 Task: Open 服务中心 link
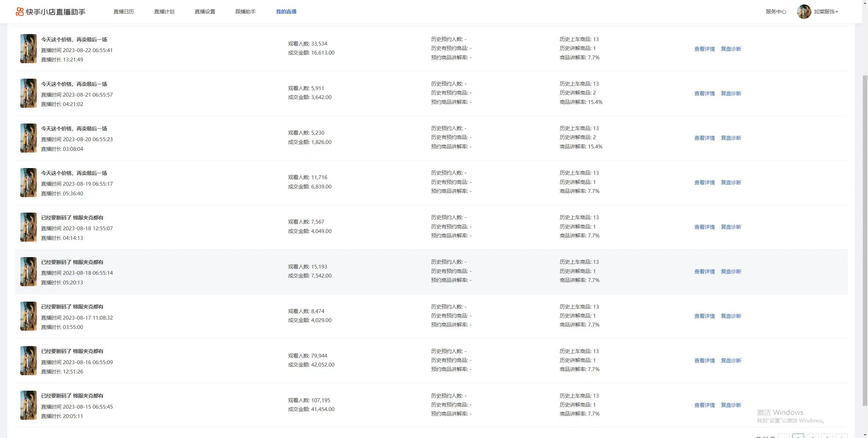pyautogui.click(x=776, y=12)
